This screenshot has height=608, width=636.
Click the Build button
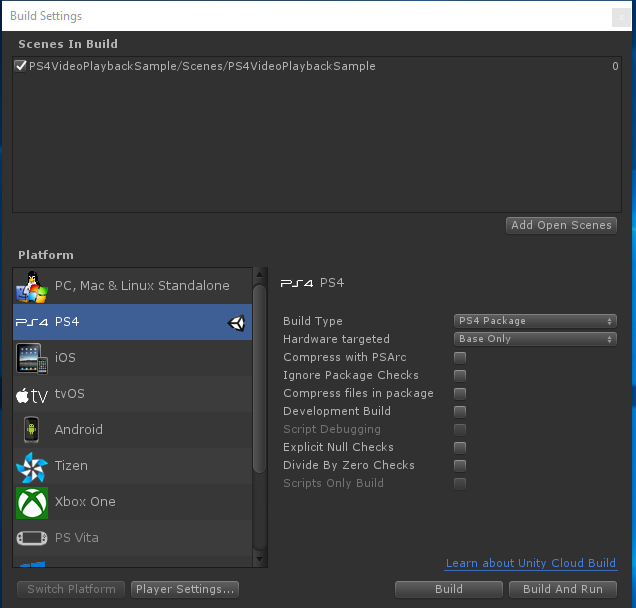click(x=449, y=589)
